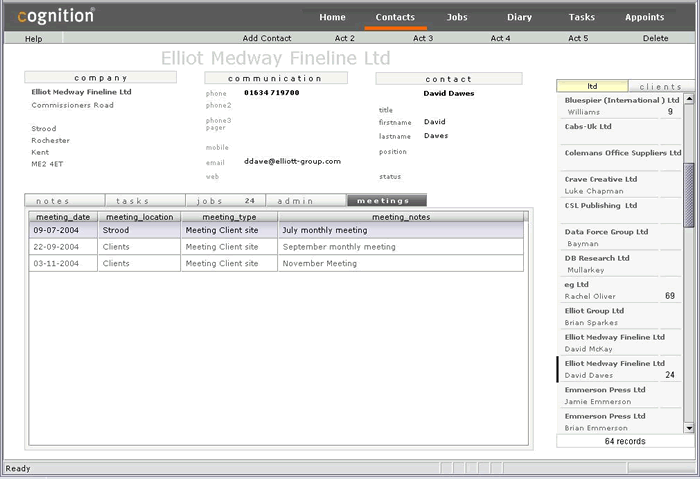Screen dimensions: 700x479
Task: Sort by meeting_date column header
Action: 63,217
